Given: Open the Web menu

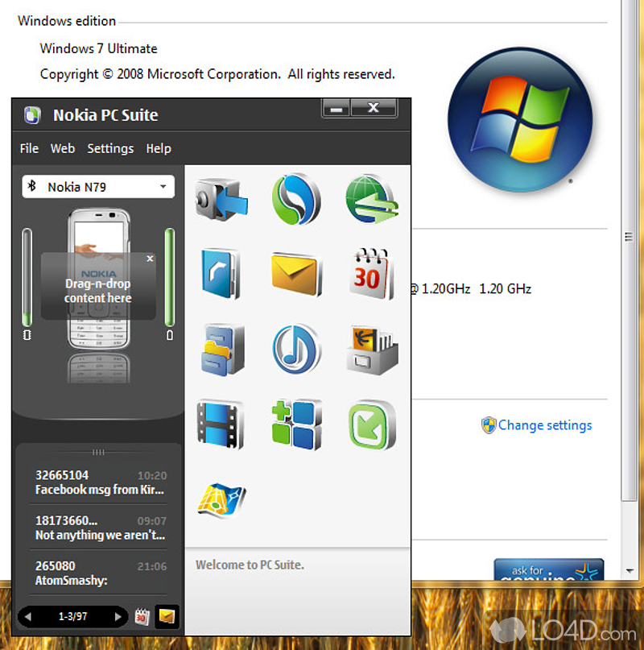Looking at the screenshot, I should pyautogui.click(x=63, y=148).
